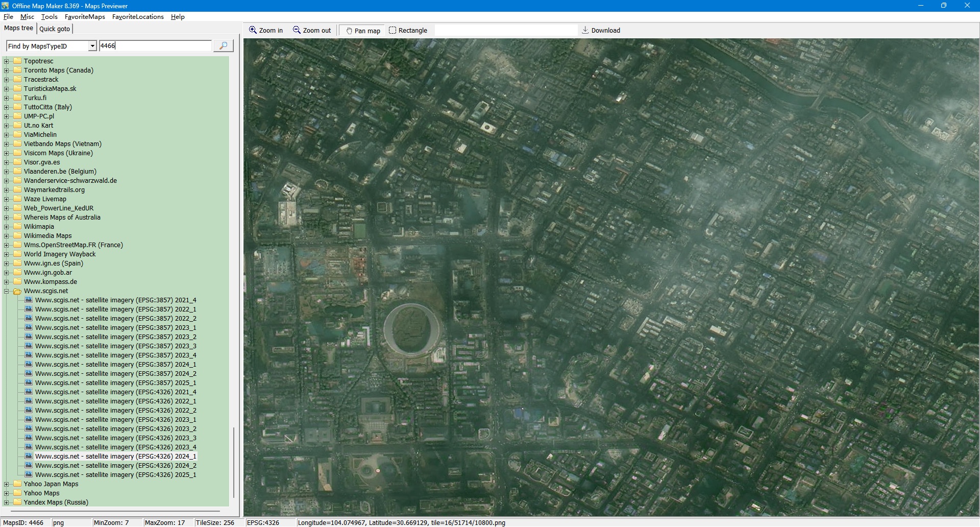This screenshot has height=527, width=980.
Task: Click the Zoom in magnifier icon
Action: (x=253, y=30)
